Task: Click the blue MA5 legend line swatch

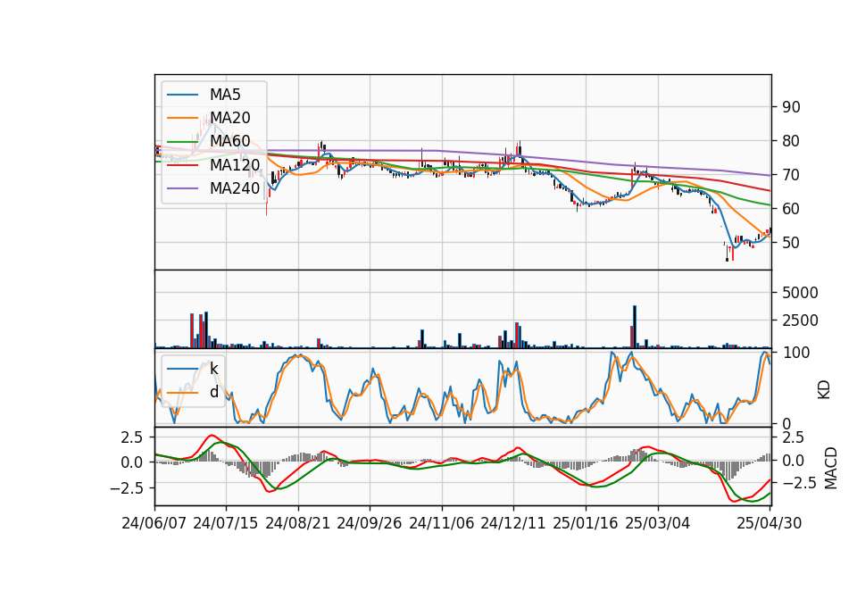Action: coord(182,95)
